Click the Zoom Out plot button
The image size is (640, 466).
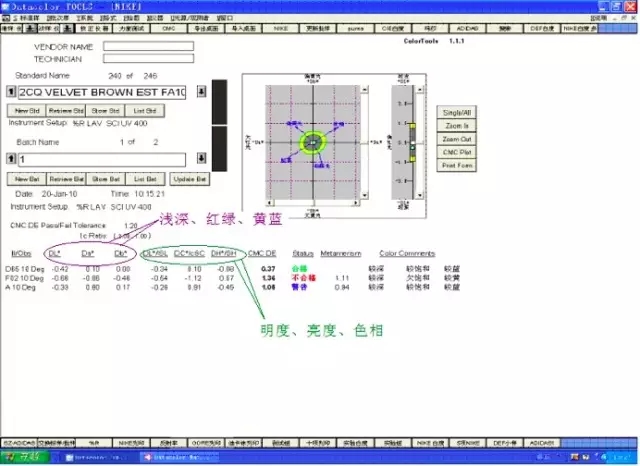(x=457, y=139)
